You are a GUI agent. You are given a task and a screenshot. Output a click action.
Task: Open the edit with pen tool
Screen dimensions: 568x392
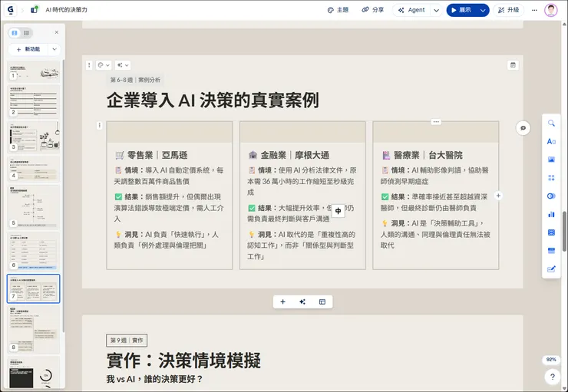tap(551, 269)
